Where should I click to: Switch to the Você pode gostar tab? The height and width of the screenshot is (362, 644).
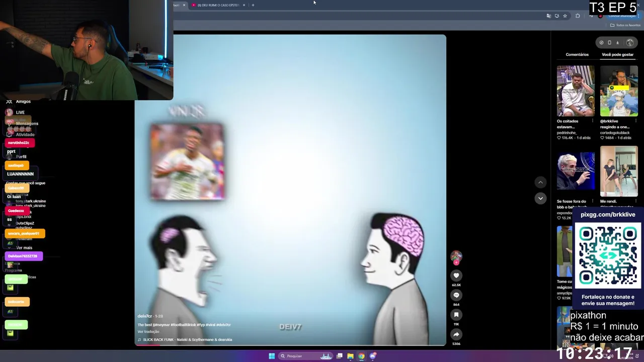617,54
